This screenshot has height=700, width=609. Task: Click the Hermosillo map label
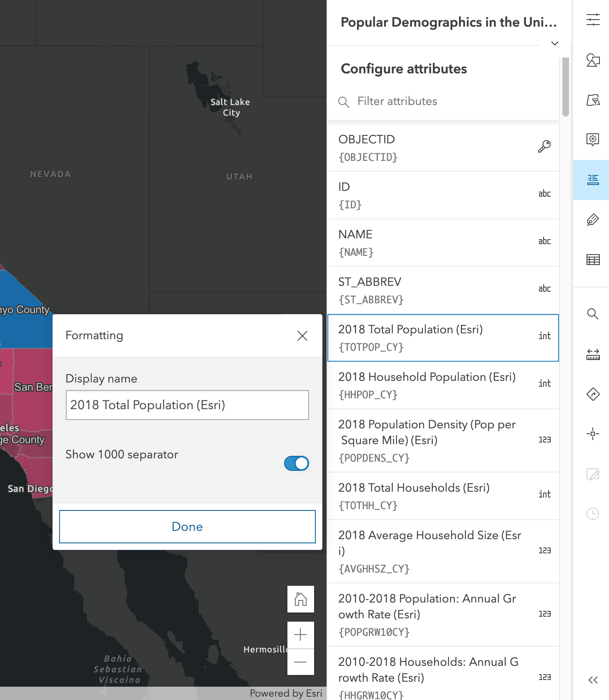266,650
